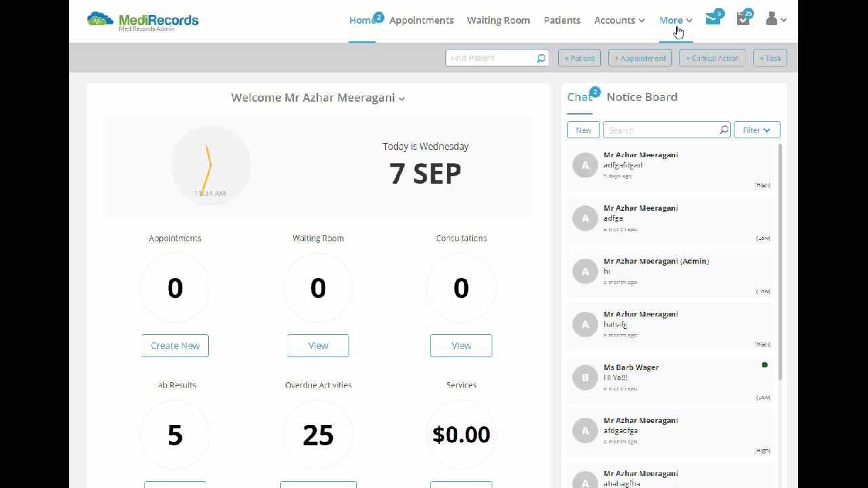868x488 pixels.
Task: Expand the Accounts menu
Action: point(619,20)
